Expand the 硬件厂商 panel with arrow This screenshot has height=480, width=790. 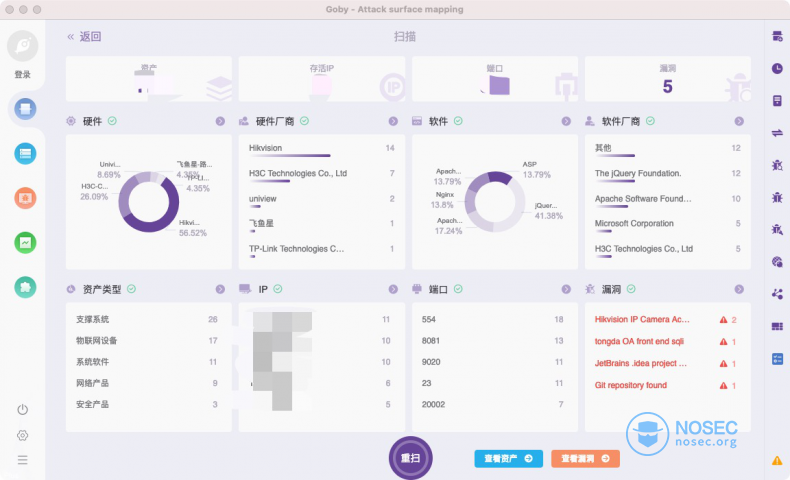point(393,121)
